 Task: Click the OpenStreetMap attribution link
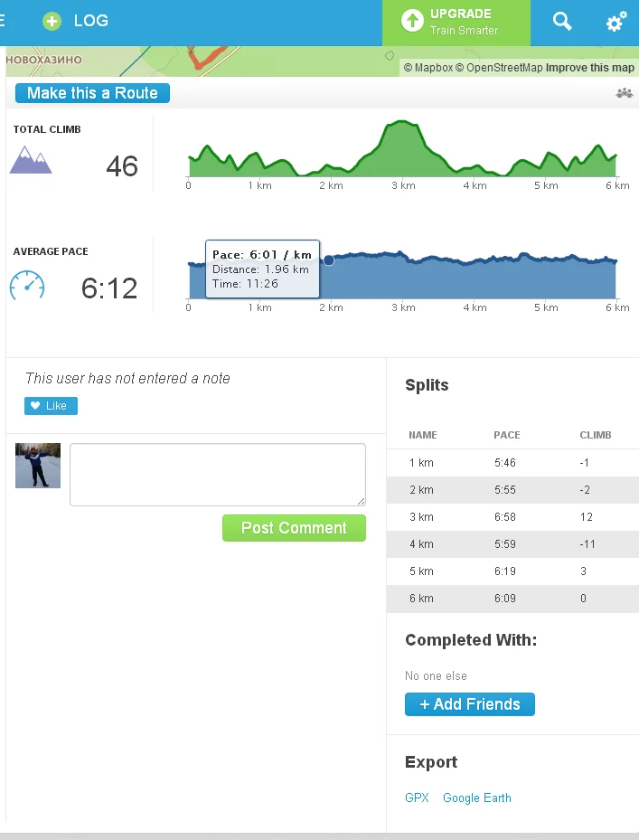(499, 68)
